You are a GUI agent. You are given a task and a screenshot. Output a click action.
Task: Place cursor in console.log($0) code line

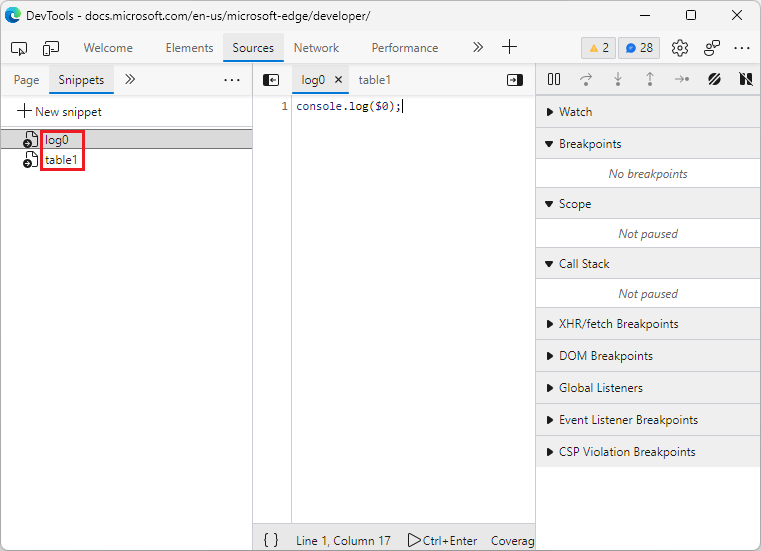(348, 106)
